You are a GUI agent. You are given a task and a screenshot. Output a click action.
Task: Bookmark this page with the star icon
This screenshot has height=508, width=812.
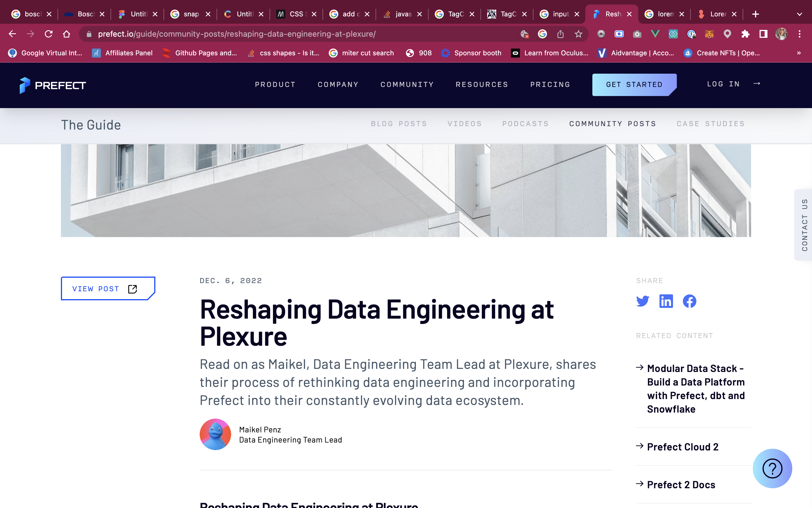578,34
